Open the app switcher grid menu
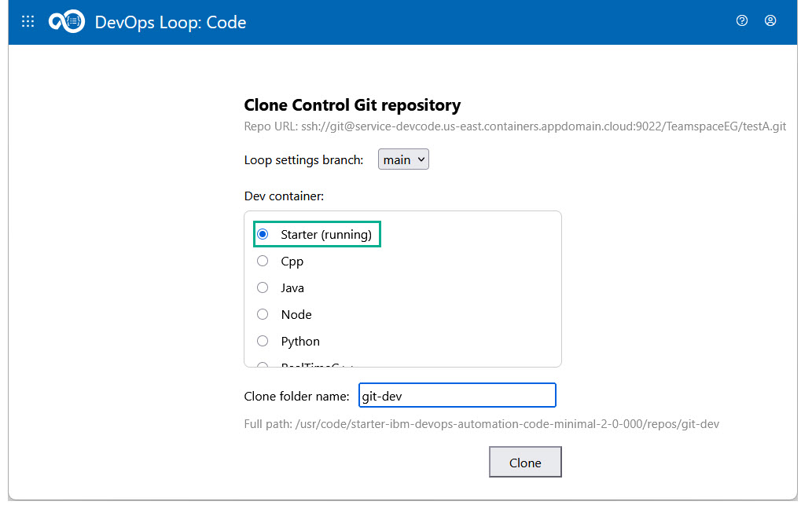812x505 pixels. tap(28, 21)
